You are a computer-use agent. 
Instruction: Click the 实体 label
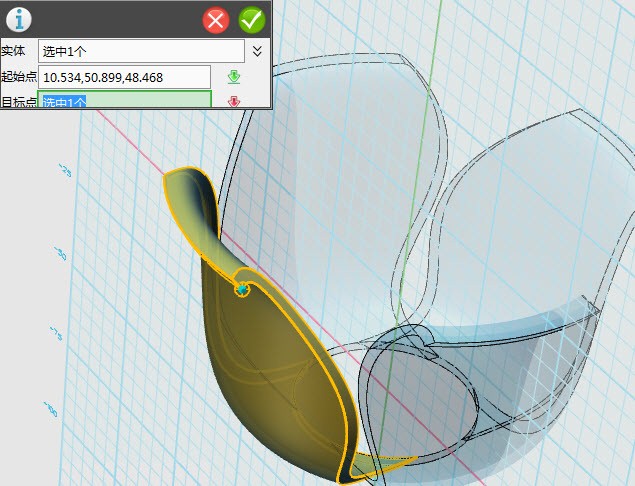pos(13,50)
